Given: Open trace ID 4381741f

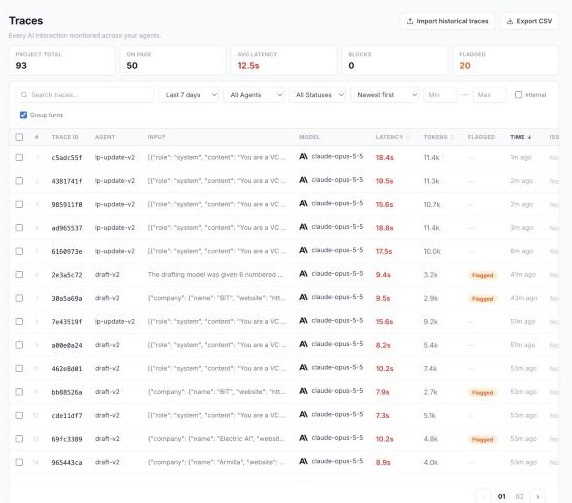Looking at the screenshot, I should (67, 181).
